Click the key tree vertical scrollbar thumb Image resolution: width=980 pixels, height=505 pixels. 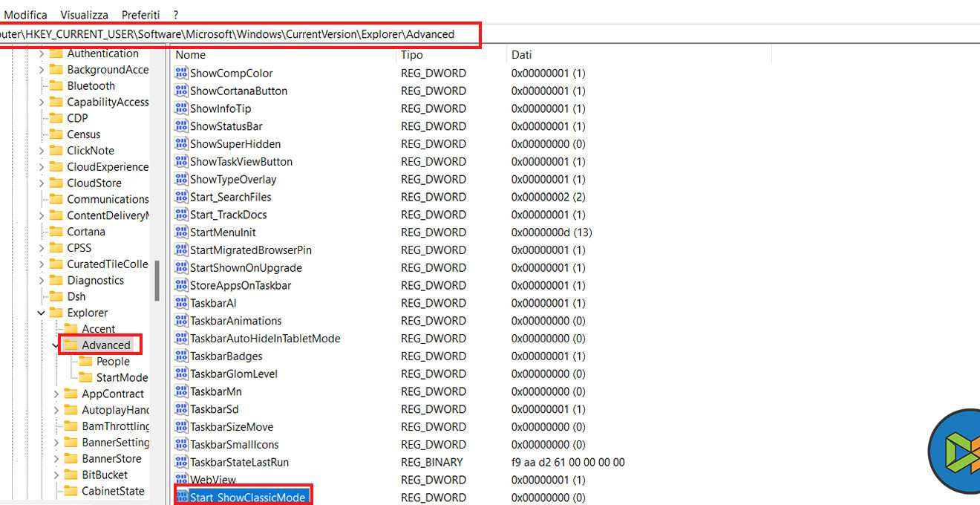click(x=157, y=281)
